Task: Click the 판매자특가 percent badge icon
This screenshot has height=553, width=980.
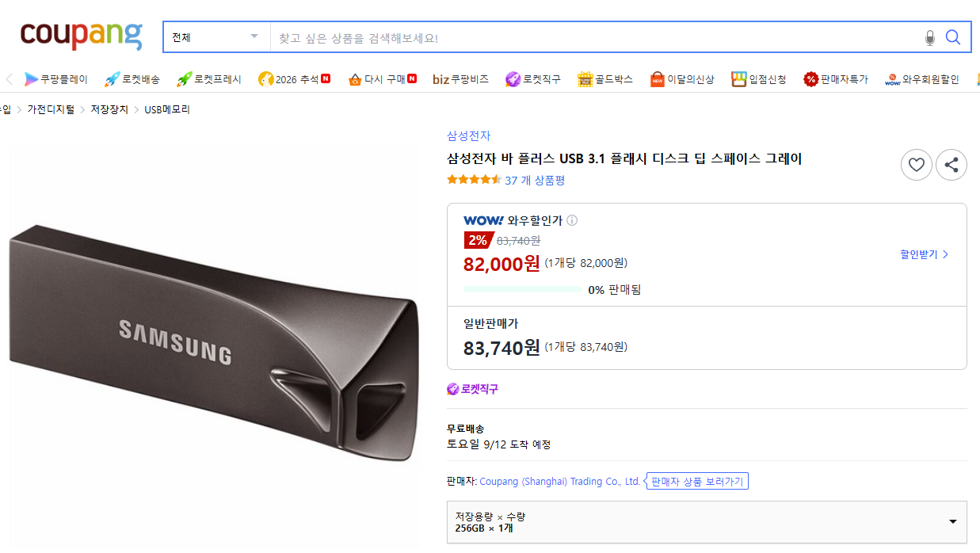Action: [x=810, y=79]
